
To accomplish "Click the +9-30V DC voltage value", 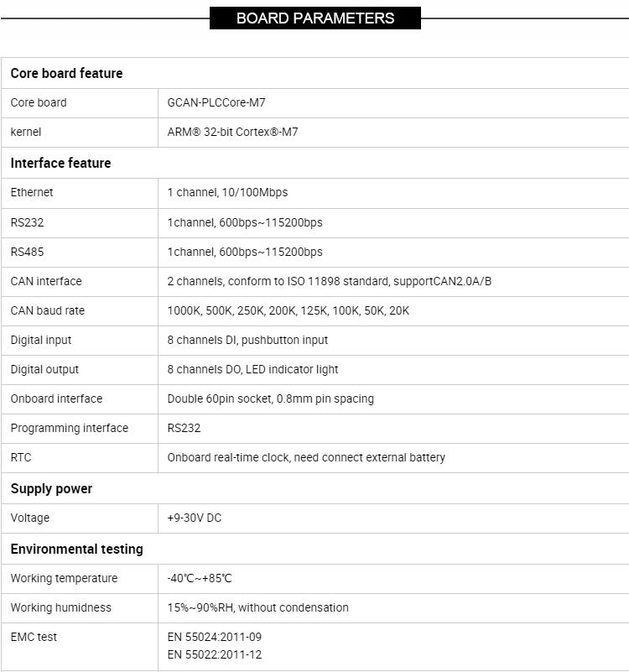I will (x=194, y=518).
